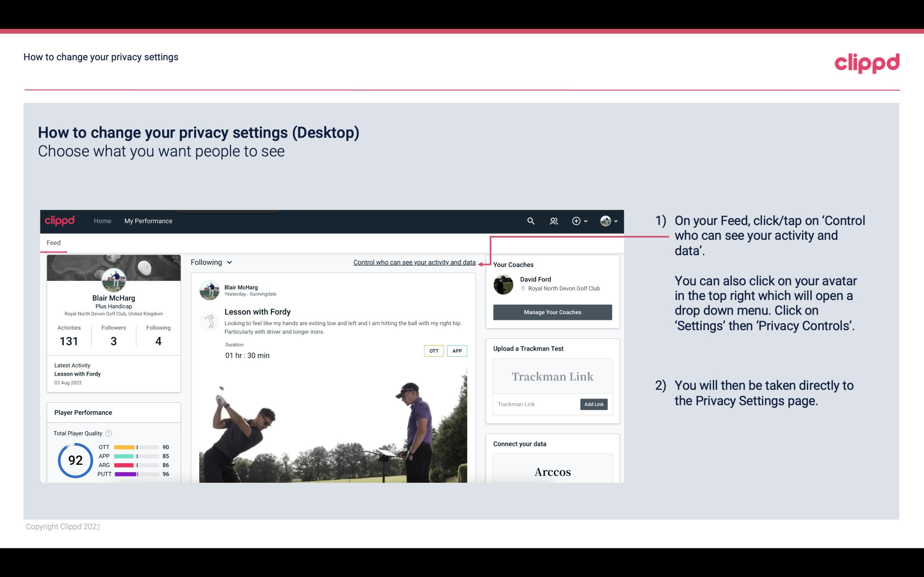The height and width of the screenshot is (577, 924).
Task: Expand the Feed section dropdown
Action: pyautogui.click(x=211, y=261)
